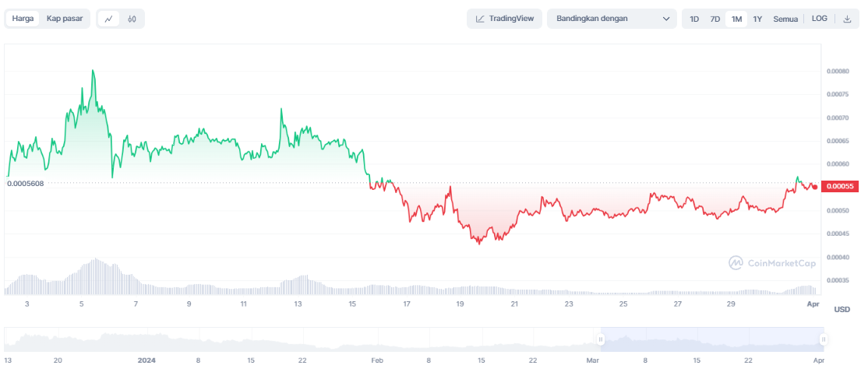The image size is (868, 376).
Task: Select the Harga tab
Action: [23, 19]
